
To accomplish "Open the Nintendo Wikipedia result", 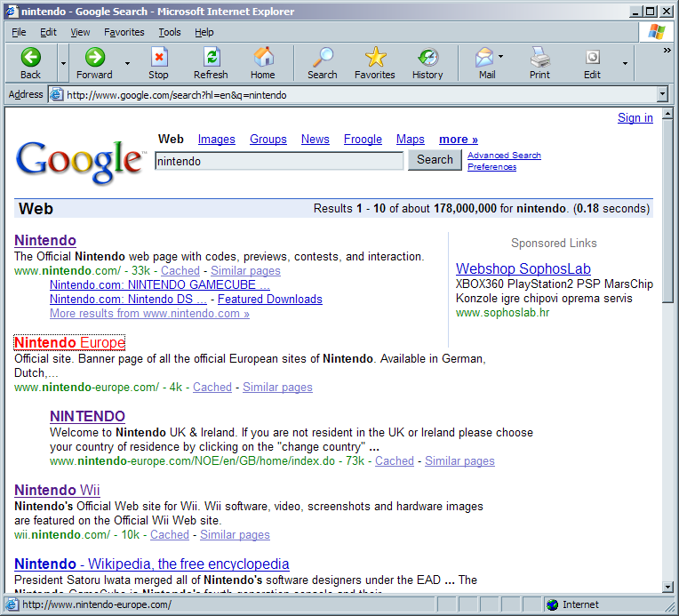I will (x=152, y=564).
